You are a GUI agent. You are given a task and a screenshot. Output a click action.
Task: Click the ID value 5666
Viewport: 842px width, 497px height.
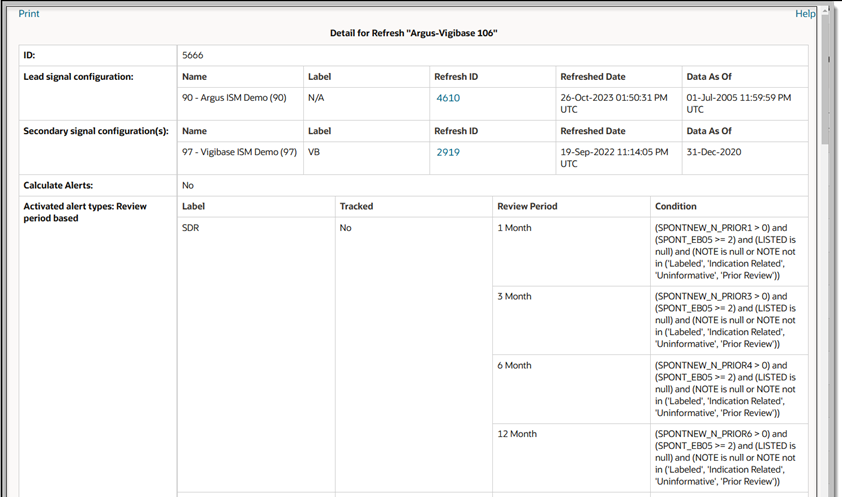(192, 55)
